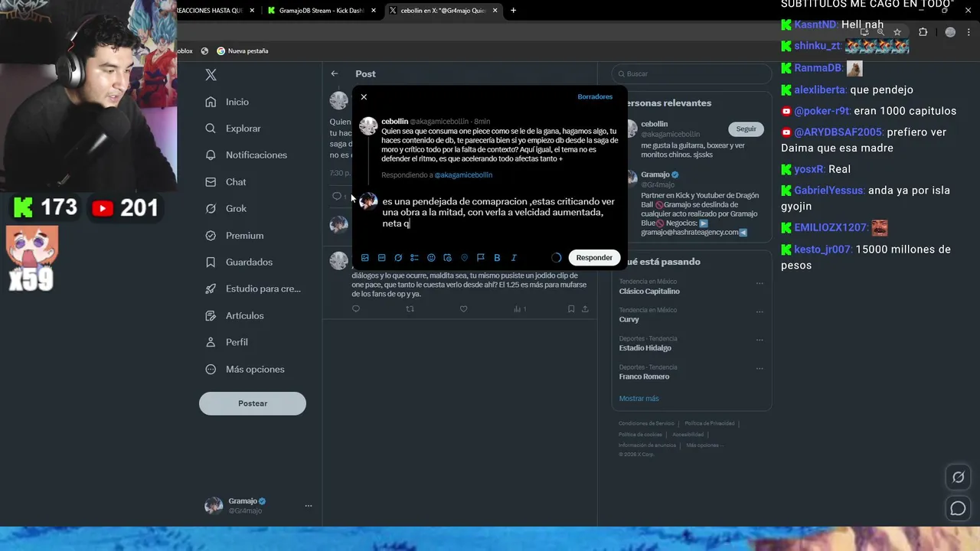Open options for Estadio Hidalgo trend

(x=759, y=340)
